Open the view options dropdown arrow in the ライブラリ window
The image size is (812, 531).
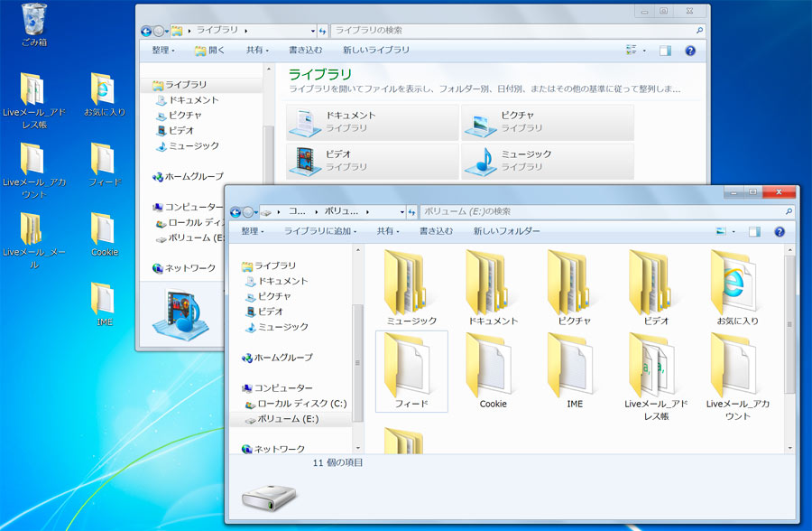tap(644, 51)
